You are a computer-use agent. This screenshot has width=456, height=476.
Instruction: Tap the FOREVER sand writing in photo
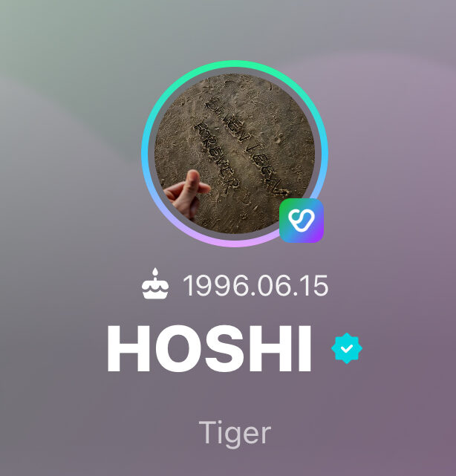click(x=216, y=158)
